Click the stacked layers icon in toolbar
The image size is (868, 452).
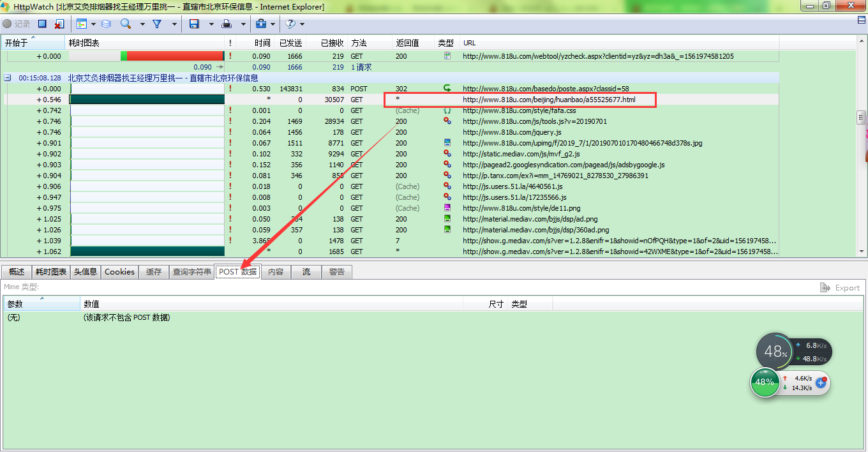coord(106,24)
